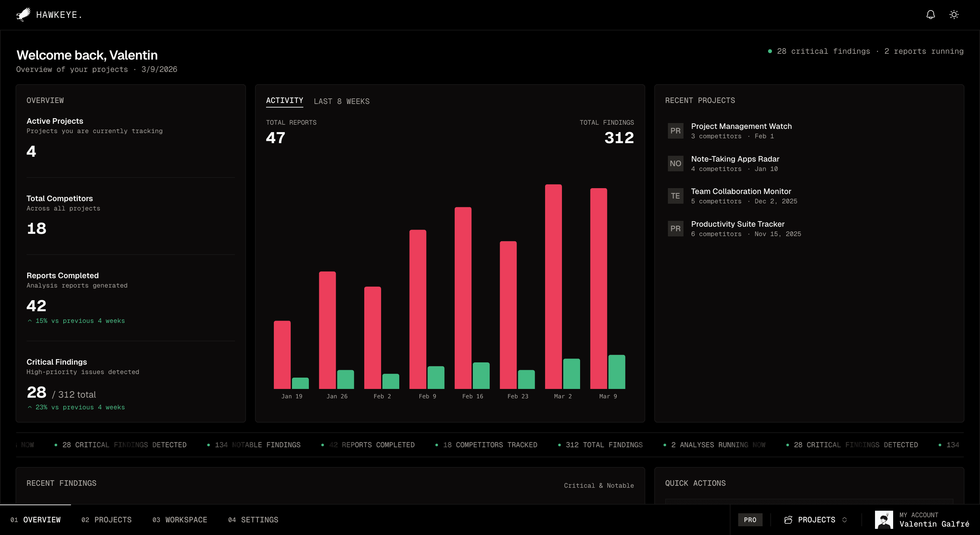Click the folder icon beside Projects switcher
This screenshot has width=980, height=535.
tap(788, 520)
